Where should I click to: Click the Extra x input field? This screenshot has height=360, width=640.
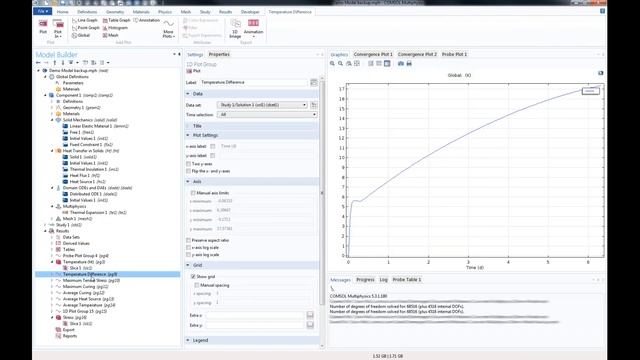click(255, 315)
